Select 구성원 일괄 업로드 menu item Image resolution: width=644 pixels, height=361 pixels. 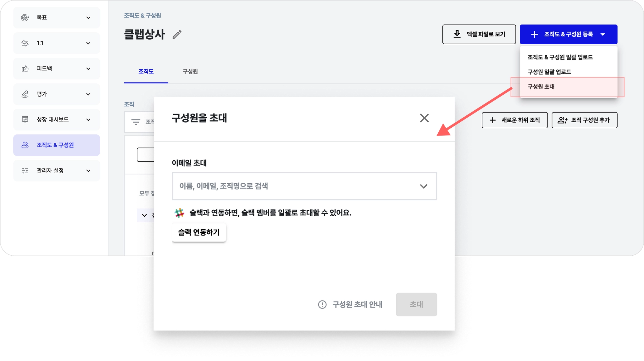pos(549,72)
